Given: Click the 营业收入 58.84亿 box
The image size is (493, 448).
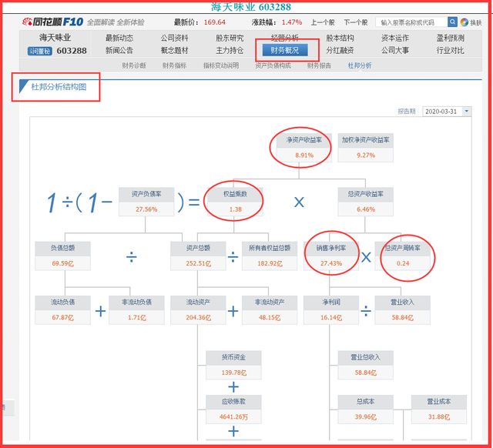Looking at the screenshot, I should click(402, 309).
